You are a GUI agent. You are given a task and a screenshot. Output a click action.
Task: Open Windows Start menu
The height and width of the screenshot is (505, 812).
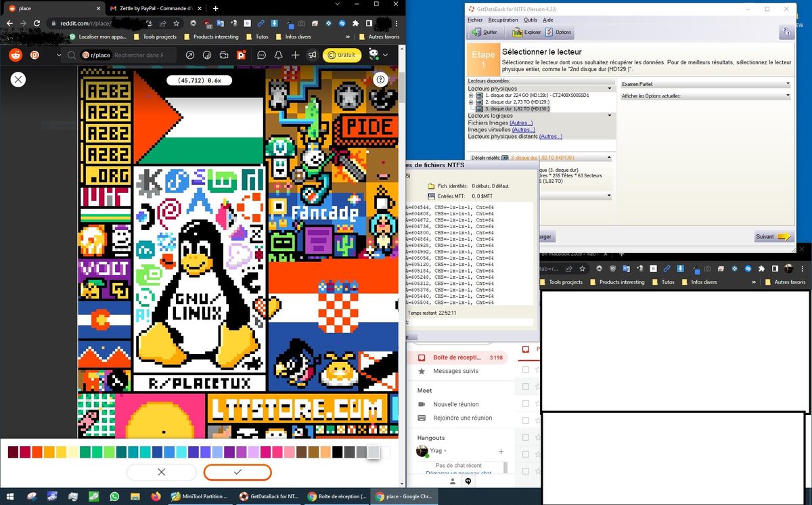[12, 496]
